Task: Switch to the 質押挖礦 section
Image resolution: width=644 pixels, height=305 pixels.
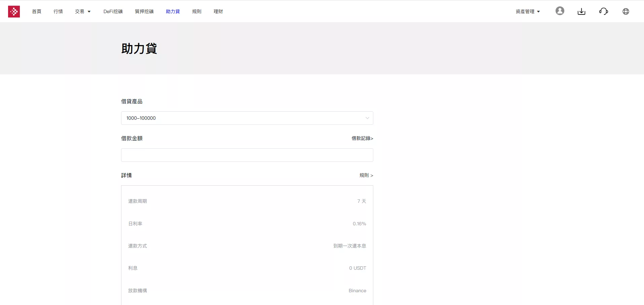Action: pos(144,11)
